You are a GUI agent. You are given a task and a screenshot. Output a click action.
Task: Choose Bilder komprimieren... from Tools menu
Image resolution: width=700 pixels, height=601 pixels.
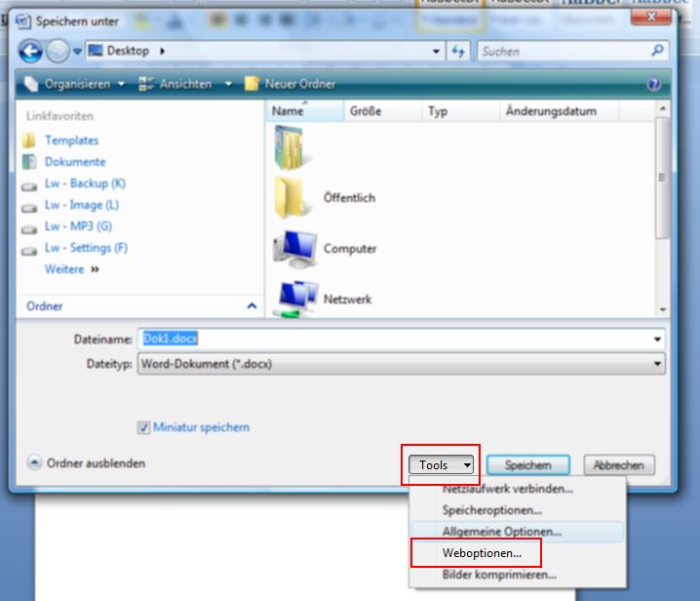(517, 575)
